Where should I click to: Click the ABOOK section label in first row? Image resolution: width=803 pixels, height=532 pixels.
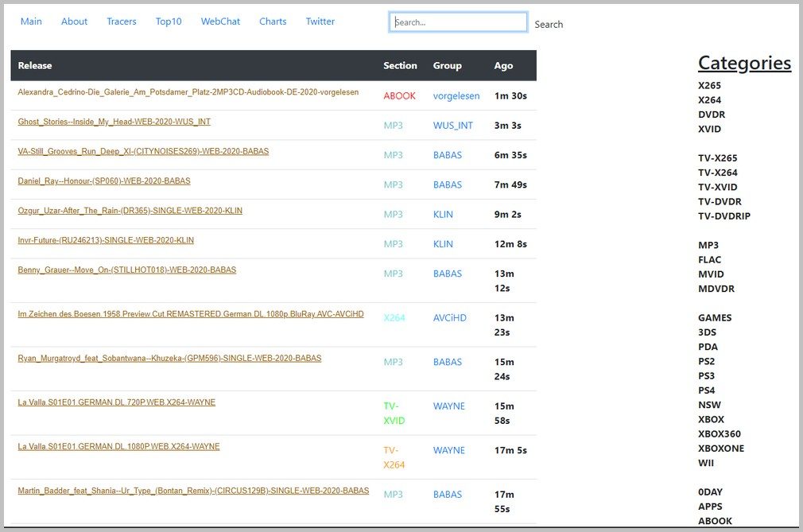pyautogui.click(x=399, y=96)
